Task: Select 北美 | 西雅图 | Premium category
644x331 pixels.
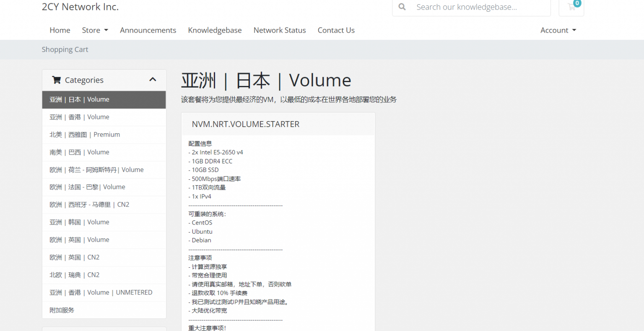Action: pos(85,135)
